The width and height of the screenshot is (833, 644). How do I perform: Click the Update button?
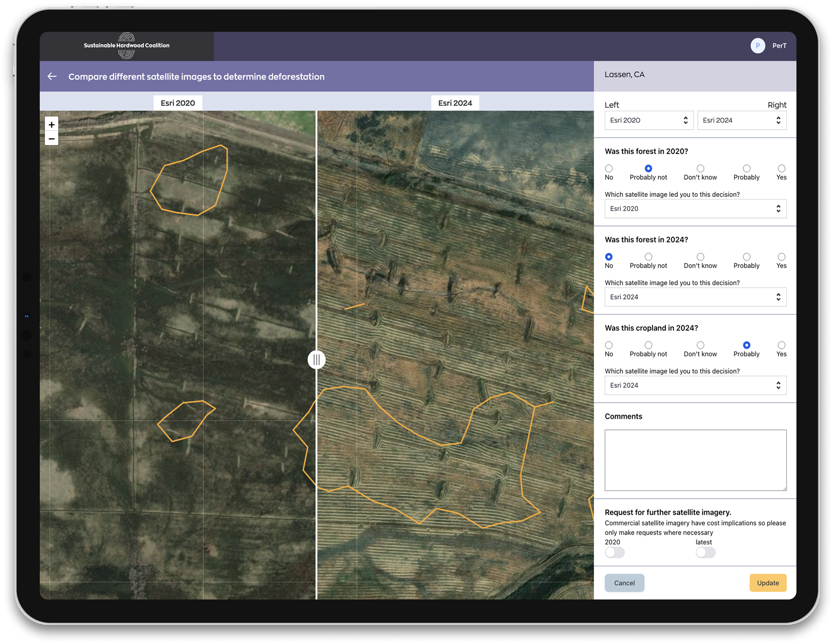(x=767, y=583)
